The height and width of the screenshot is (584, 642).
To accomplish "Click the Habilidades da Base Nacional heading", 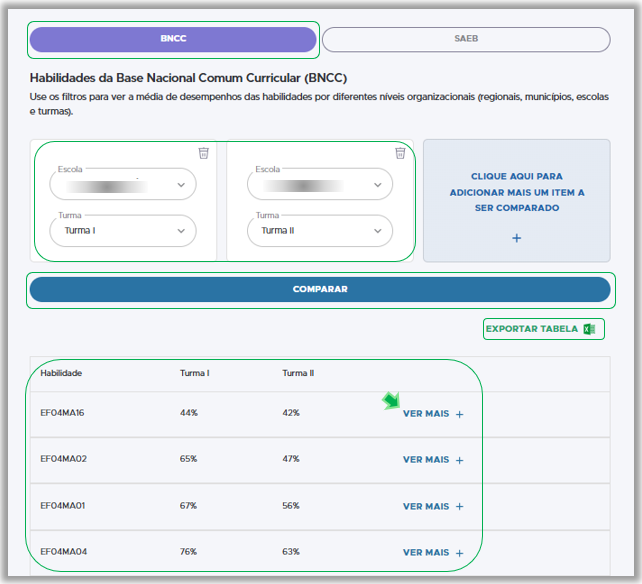I will click(x=188, y=78).
